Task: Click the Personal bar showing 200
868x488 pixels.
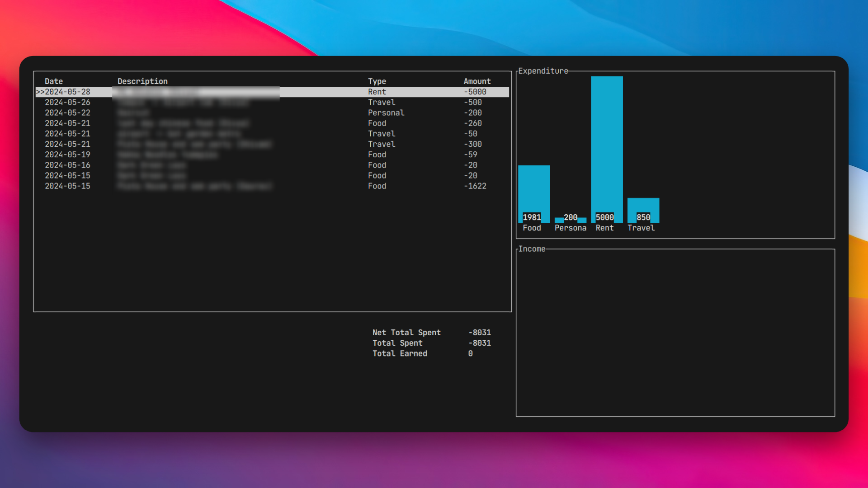Action: [x=570, y=219]
